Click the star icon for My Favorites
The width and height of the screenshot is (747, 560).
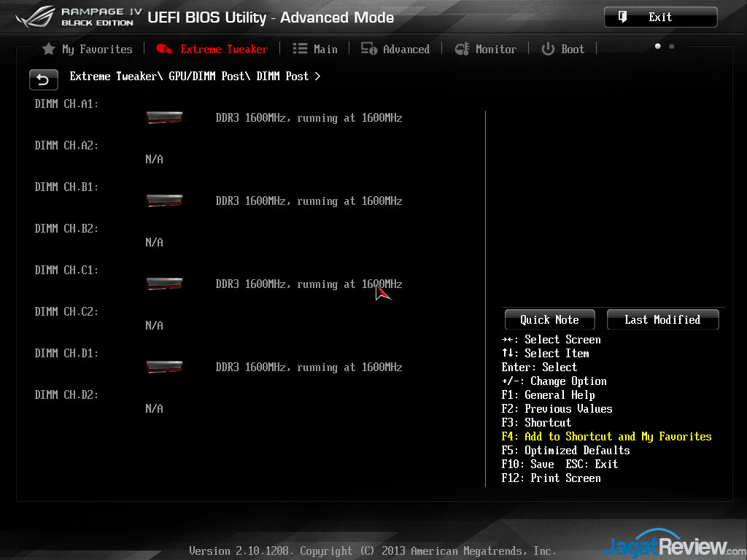49,49
